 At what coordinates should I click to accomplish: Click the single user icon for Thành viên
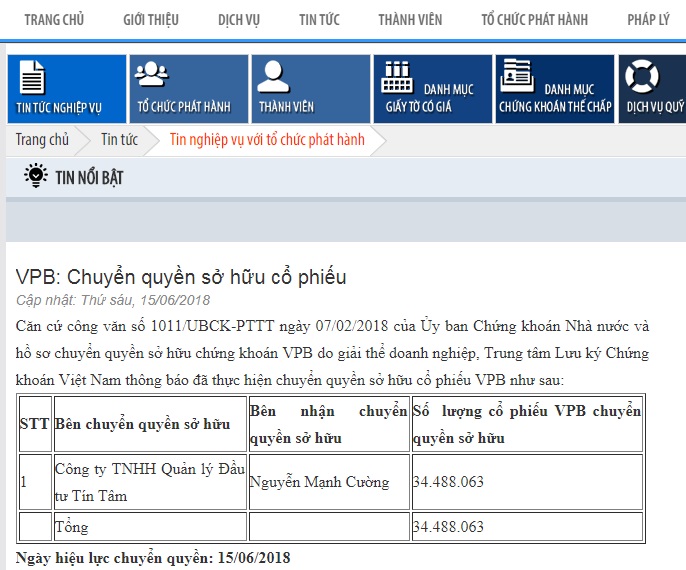coord(273,77)
